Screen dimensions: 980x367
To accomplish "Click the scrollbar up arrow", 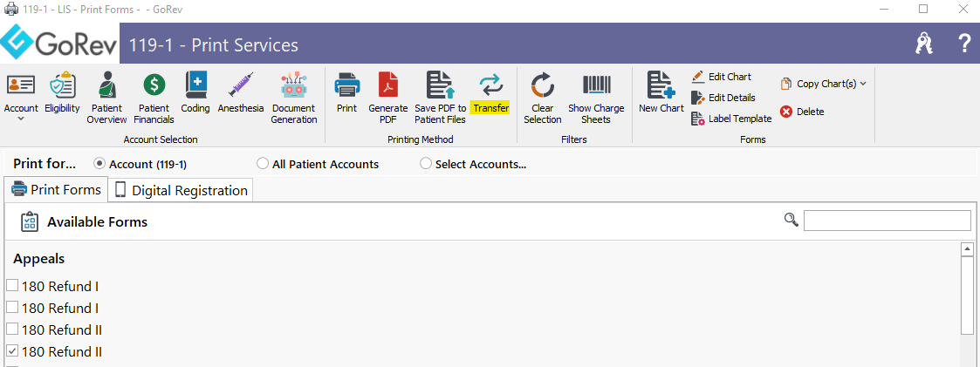I will 968,249.
